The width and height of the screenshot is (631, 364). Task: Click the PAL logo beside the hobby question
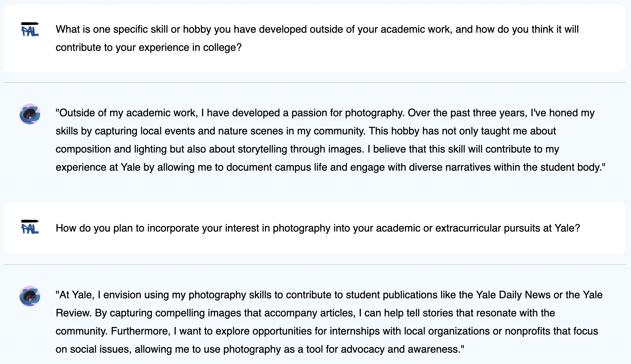pos(30,29)
